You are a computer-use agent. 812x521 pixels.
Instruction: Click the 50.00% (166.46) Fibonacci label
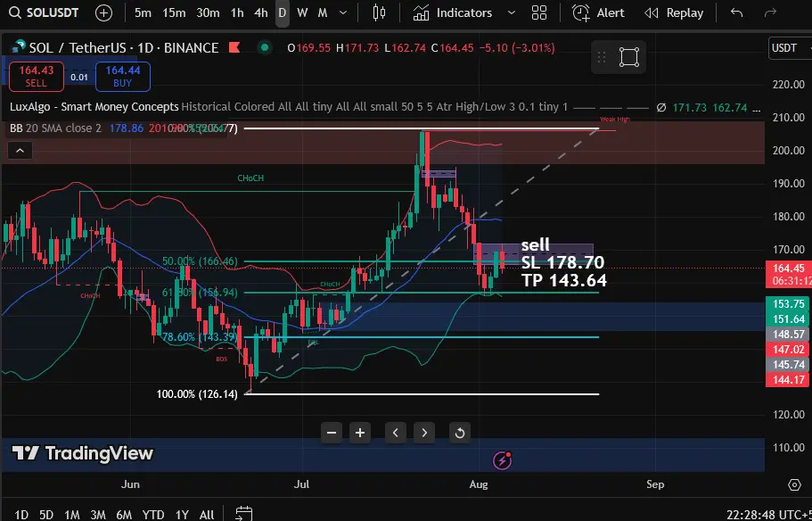pyautogui.click(x=200, y=261)
